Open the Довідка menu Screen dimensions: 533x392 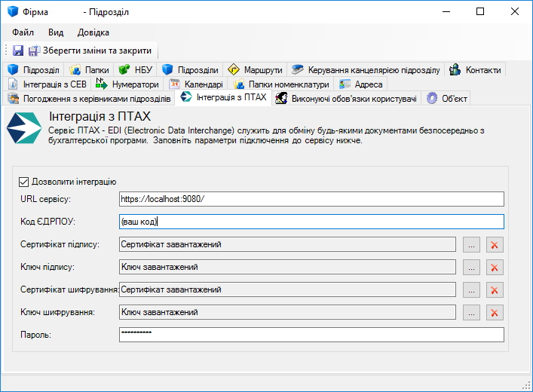coord(93,32)
